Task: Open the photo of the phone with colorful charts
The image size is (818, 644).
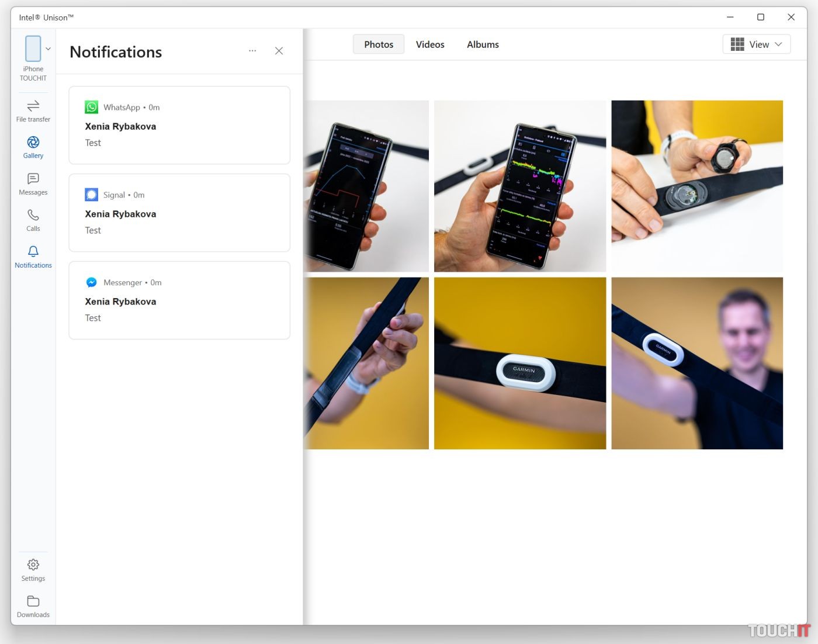Action: click(x=520, y=186)
